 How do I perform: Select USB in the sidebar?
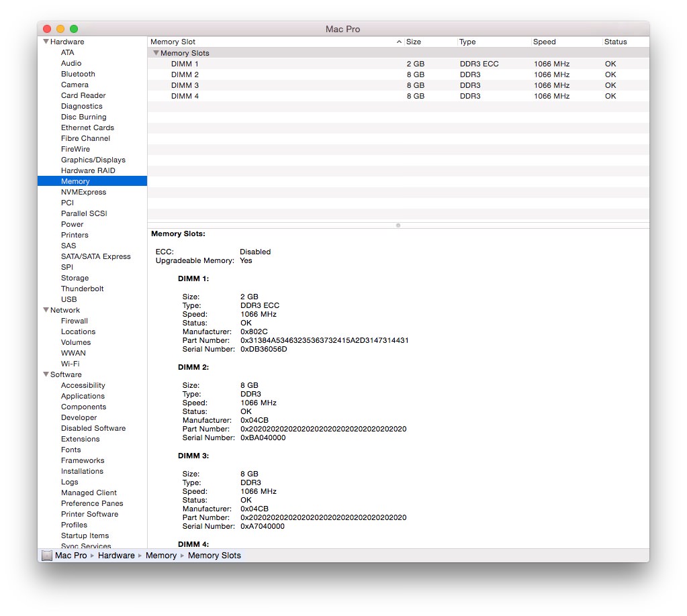point(68,299)
